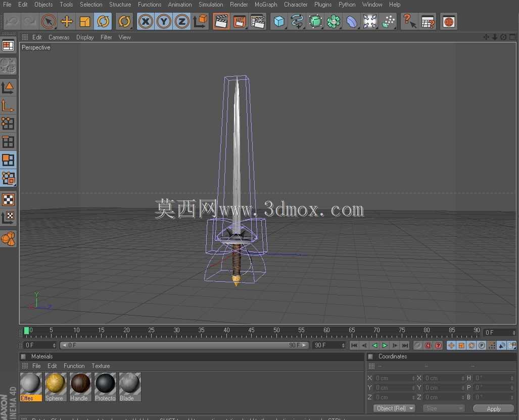Render to Picture Viewer icon

point(240,22)
